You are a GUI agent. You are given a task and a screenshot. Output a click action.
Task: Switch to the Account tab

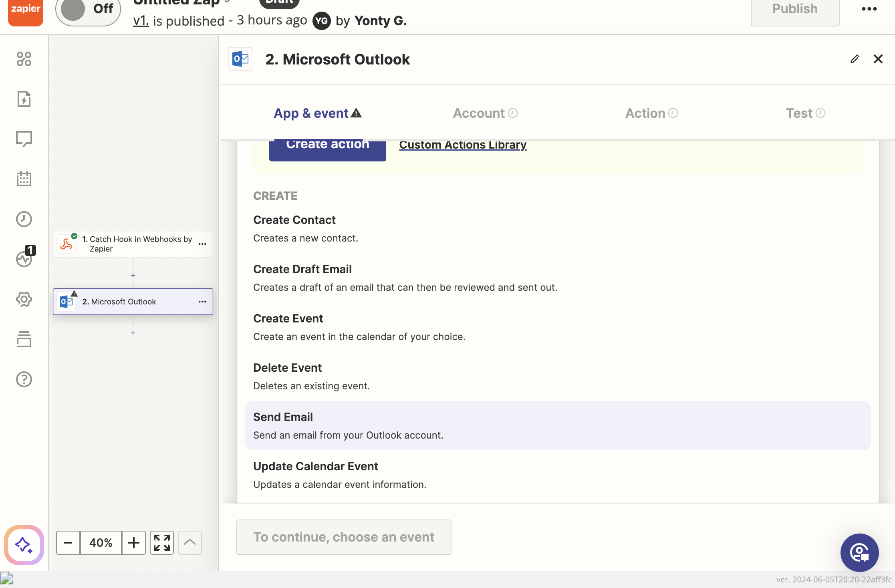click(485, 113)
